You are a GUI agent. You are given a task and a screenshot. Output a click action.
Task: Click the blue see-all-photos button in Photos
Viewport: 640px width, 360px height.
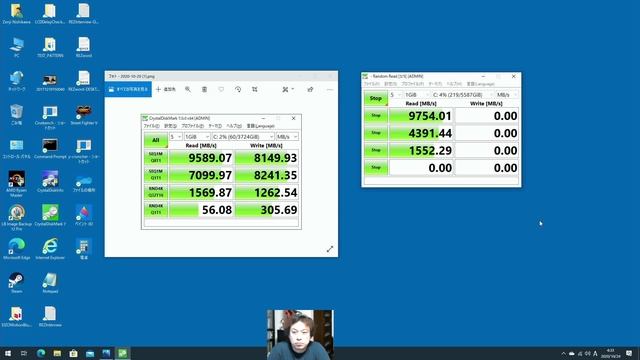pyautogui.click(x=128, y=89)
